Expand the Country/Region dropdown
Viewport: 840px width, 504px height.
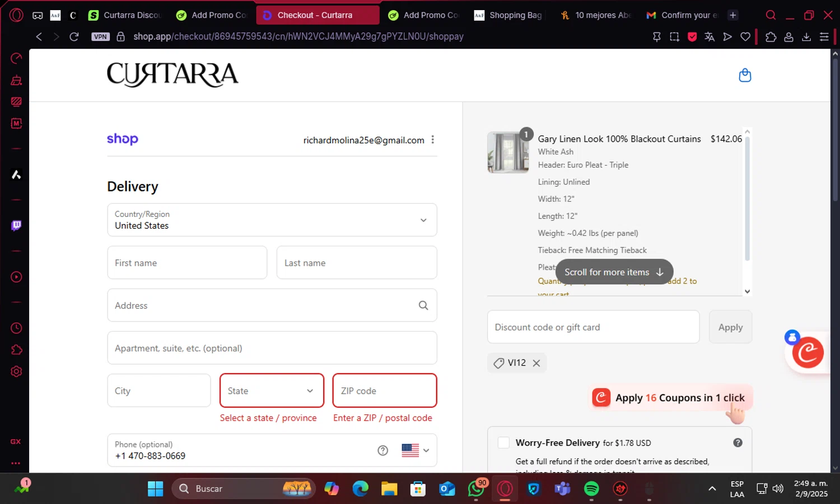[x=272, y=220]
